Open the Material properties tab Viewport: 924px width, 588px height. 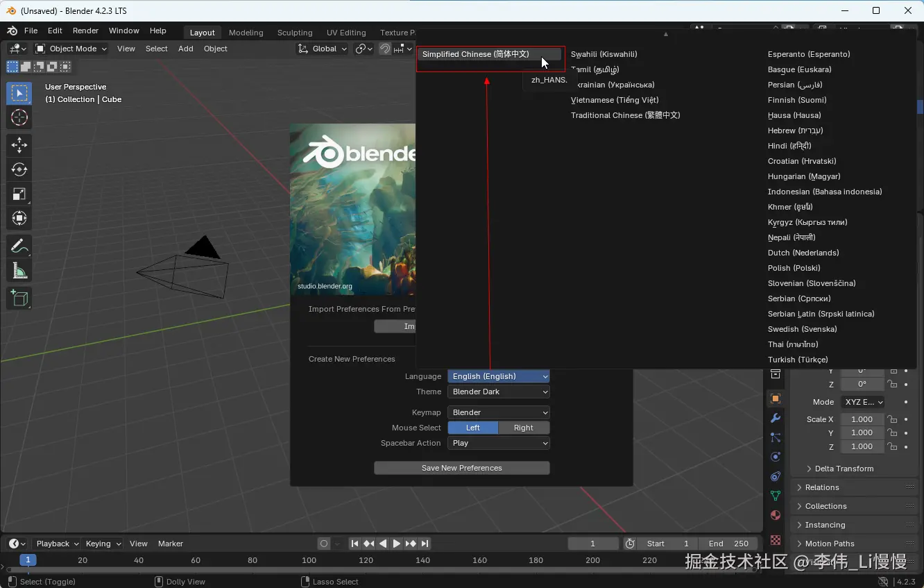[776, 515]
